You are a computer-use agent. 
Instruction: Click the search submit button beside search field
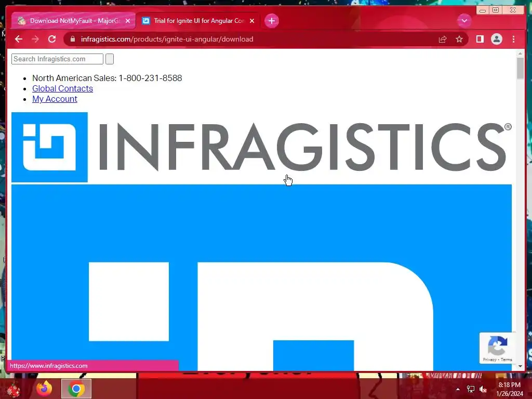click(110, 59)
